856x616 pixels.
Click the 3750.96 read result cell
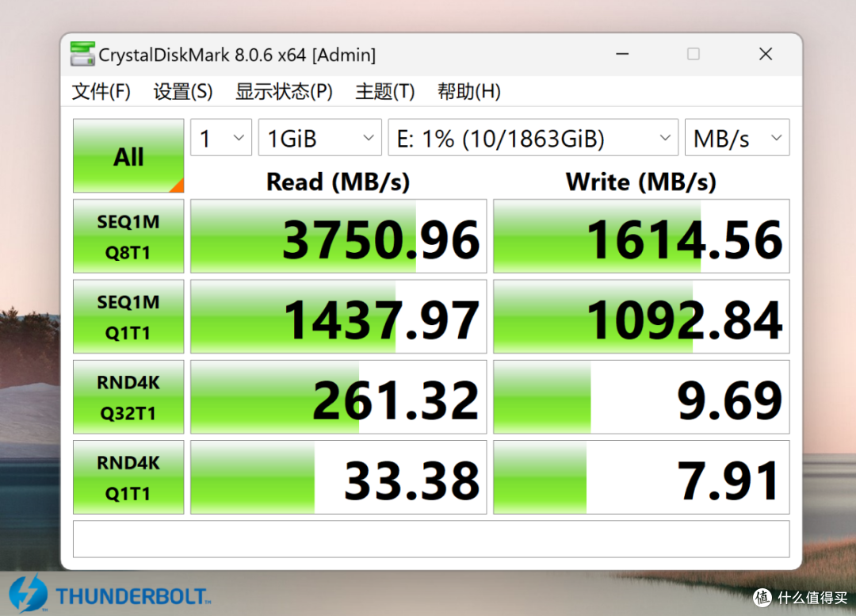click(338, 236)
